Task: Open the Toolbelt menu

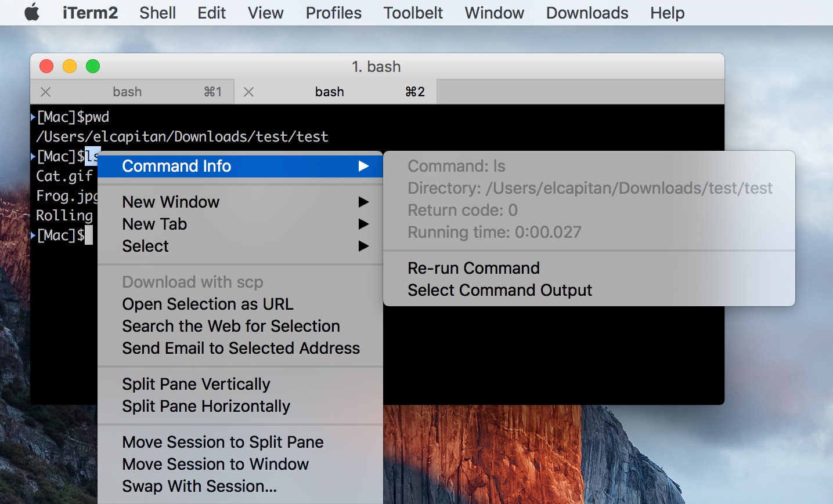Action: tap(413, 13)
